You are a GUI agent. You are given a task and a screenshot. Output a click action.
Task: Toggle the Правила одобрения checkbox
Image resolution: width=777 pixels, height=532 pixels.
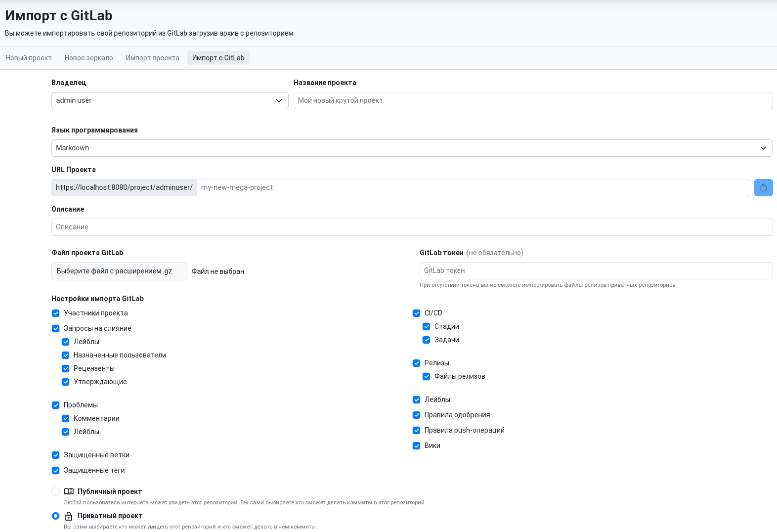[417, 415]
